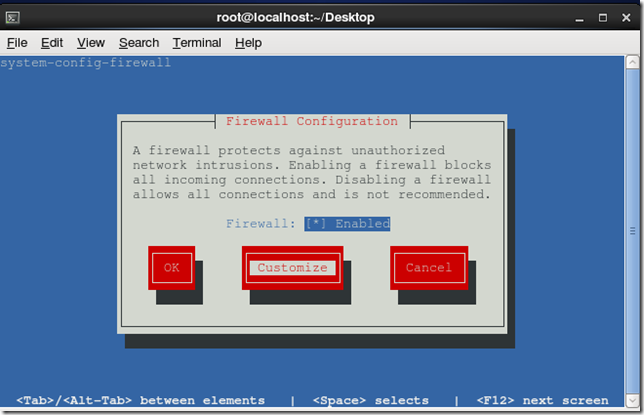Click the scrollbar down arrow

pyautogui.click(x=632, y=400)
